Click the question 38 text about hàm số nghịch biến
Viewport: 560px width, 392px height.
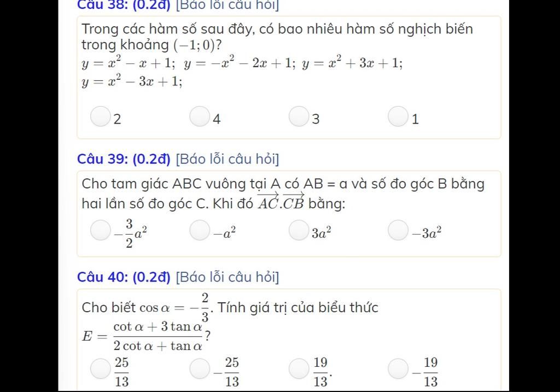[x=277, y=37]
